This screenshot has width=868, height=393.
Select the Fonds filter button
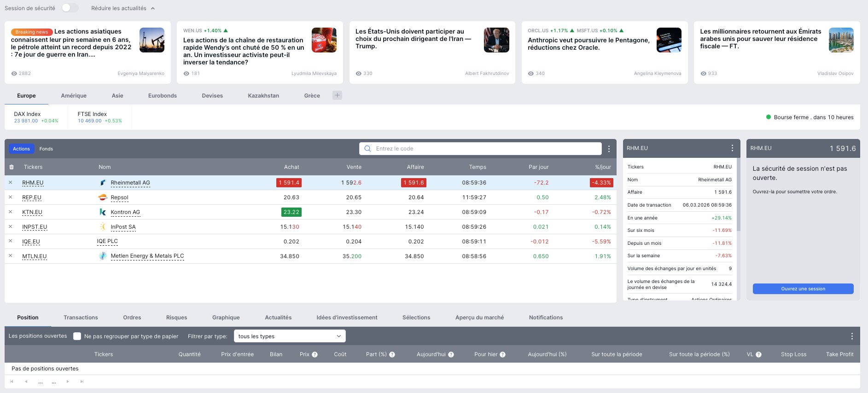pos(46,149)
